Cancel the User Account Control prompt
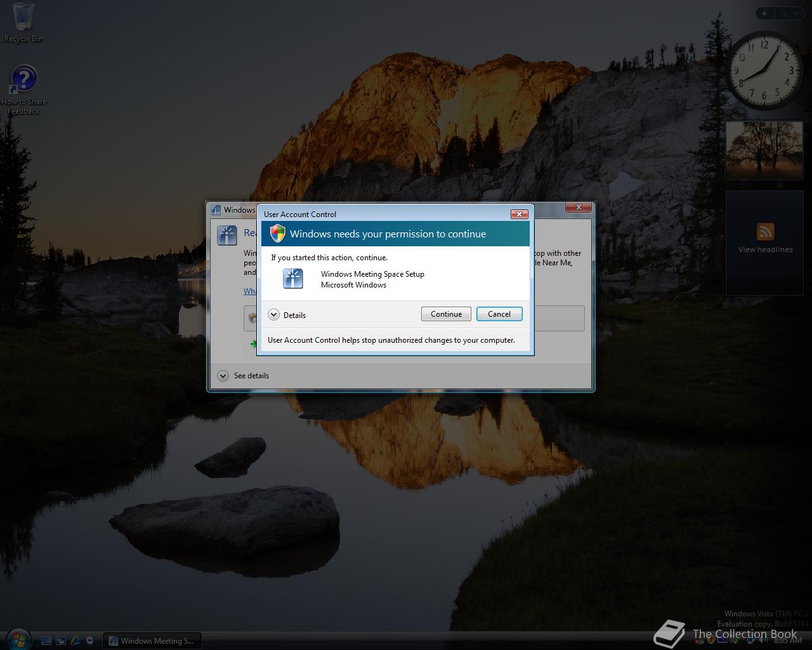This screenshot has height=650, width=812. click(x=499, y=314)
